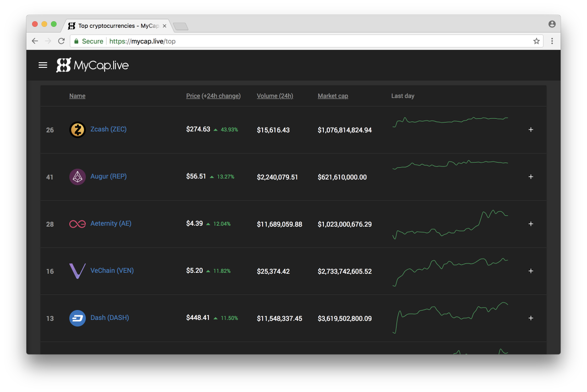587x392 pixels.
Task: Reload the page
Action: (x=61, y=41)
